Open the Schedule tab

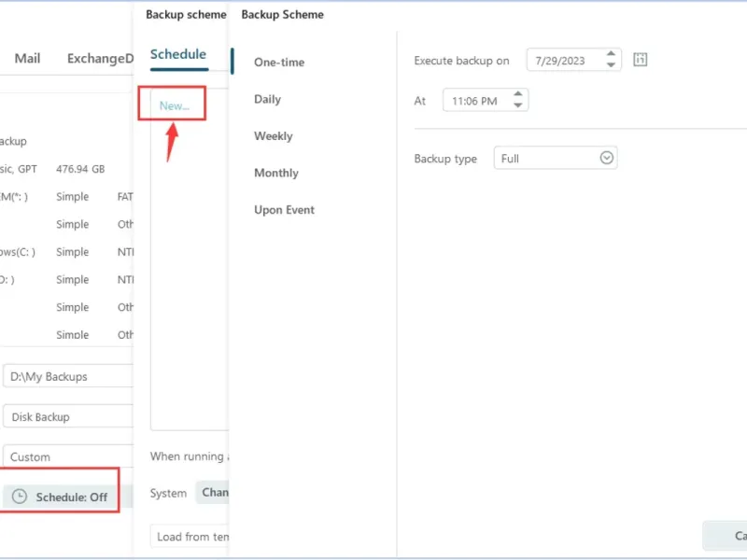tap(177, 54)
